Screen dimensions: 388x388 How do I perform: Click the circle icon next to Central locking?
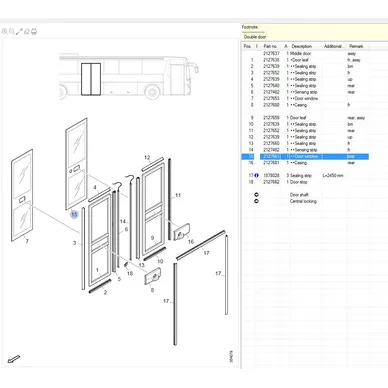coord(256,201)
